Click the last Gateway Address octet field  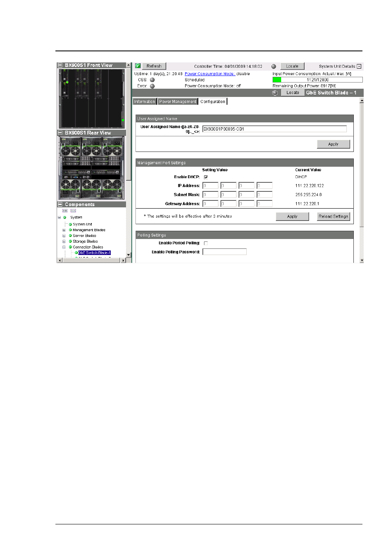coord(265,204)
